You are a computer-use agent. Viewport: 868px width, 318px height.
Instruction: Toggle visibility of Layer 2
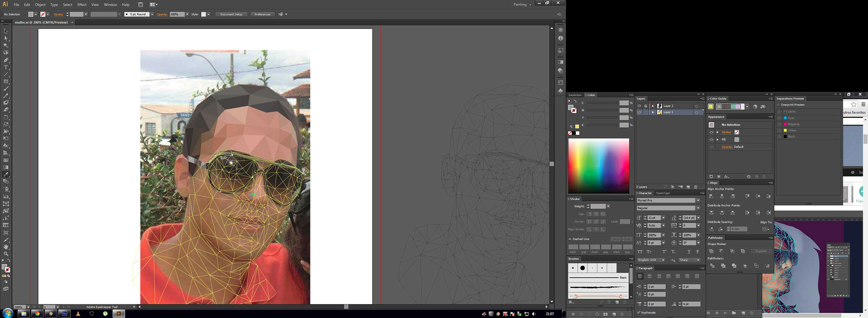(x=639, y=106)
